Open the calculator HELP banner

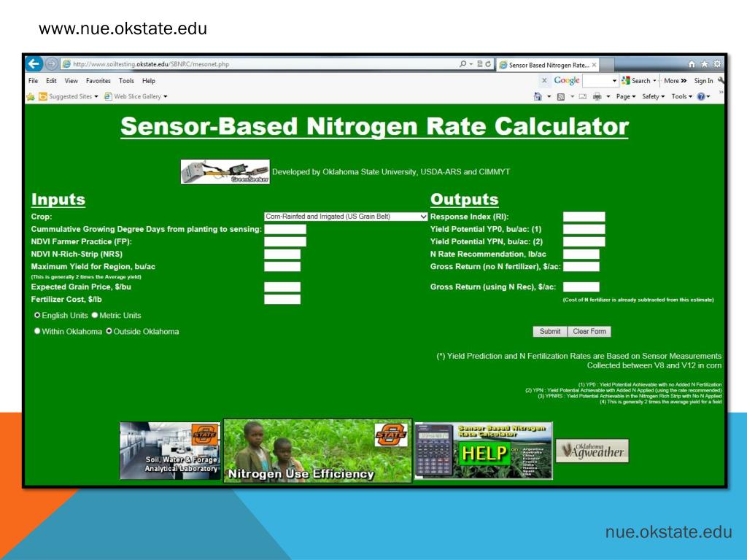(x=483, y=450)
